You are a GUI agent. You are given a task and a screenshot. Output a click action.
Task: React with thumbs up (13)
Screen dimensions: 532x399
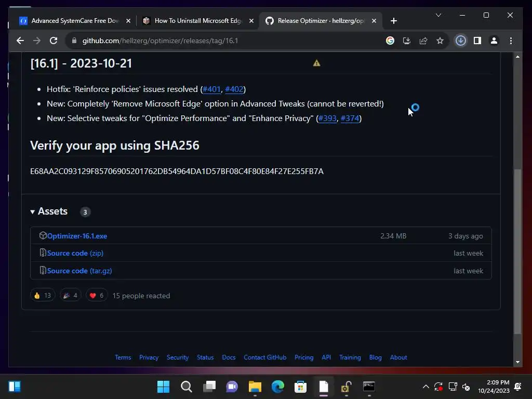coord(43,296)
